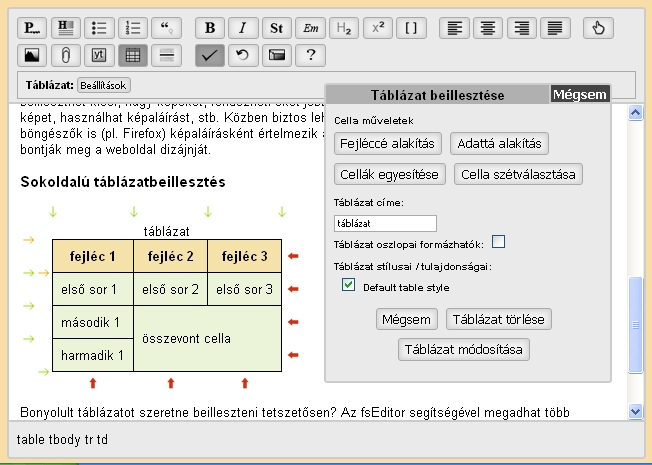This screenshot has height=465, width=652.
Task: Select table cell fejléc 3
Action: pyautogui.click(x=244, y=256)
